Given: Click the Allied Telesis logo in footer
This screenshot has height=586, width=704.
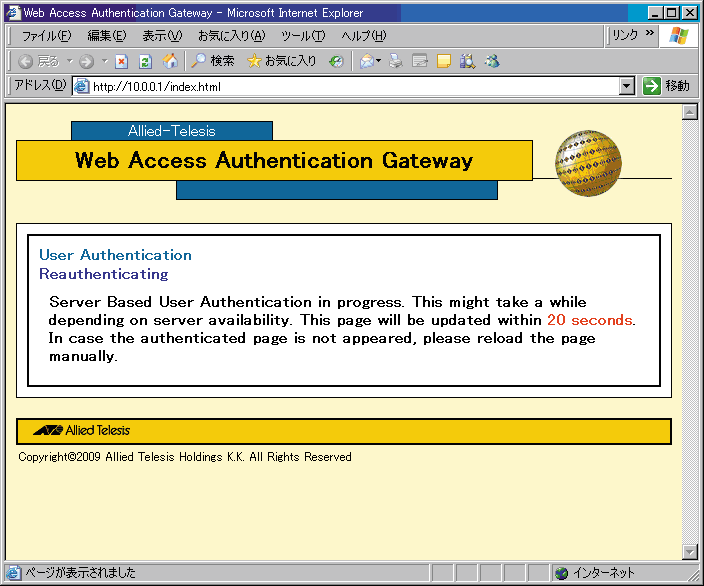Looking at the screenshot, I should point(82,431).
